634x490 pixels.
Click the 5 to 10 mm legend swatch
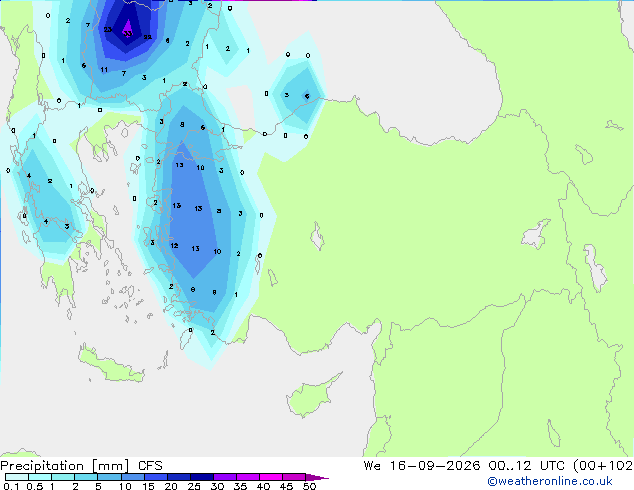tap(109, 477)
